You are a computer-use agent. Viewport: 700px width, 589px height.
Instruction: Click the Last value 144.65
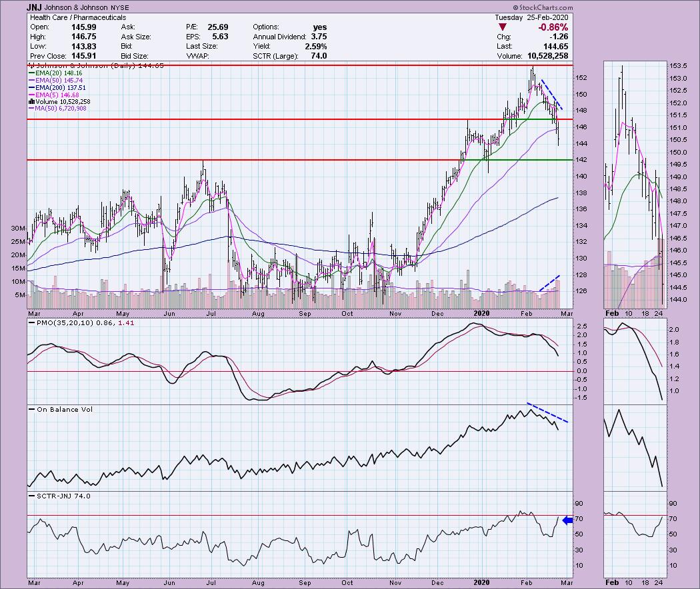tap(555, 47)
